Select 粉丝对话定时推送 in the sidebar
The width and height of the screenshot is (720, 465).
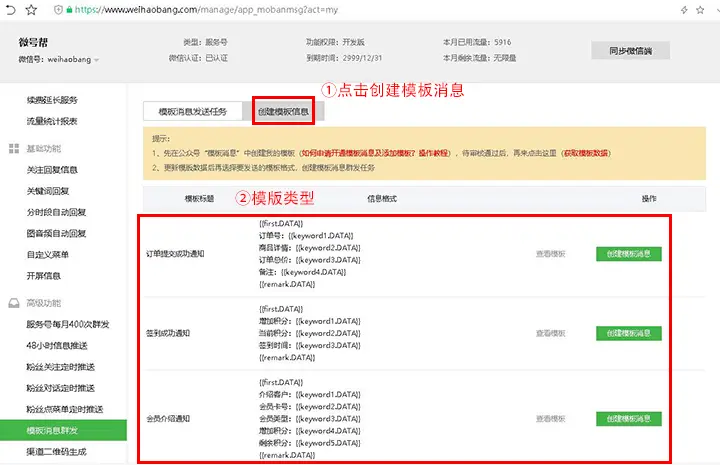pyautogui.click(x=61, y=388)
